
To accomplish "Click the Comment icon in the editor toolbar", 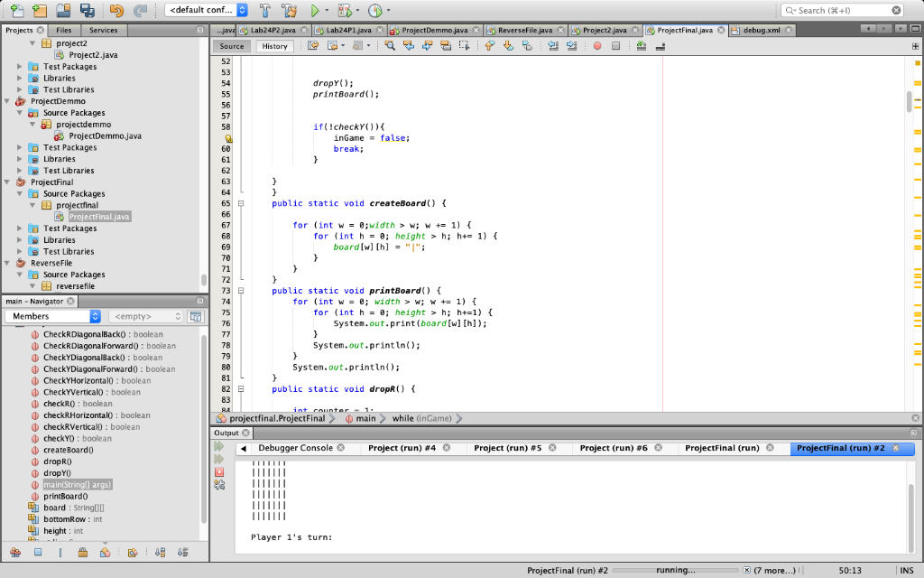I will point(642,45).
